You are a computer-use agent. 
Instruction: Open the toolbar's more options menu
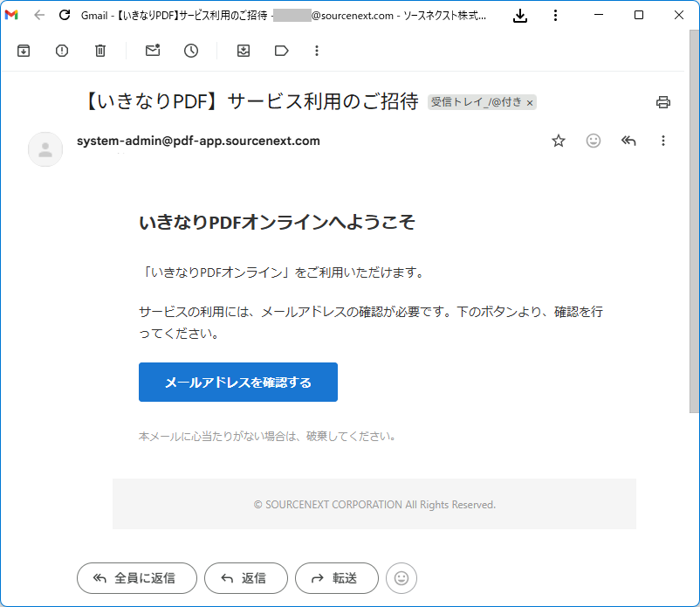(317, 51)
